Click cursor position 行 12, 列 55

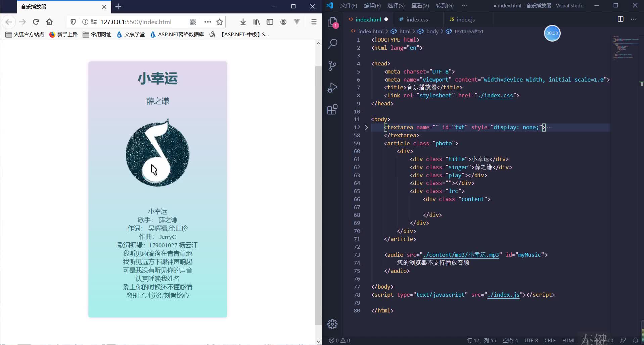coord(481,340)
